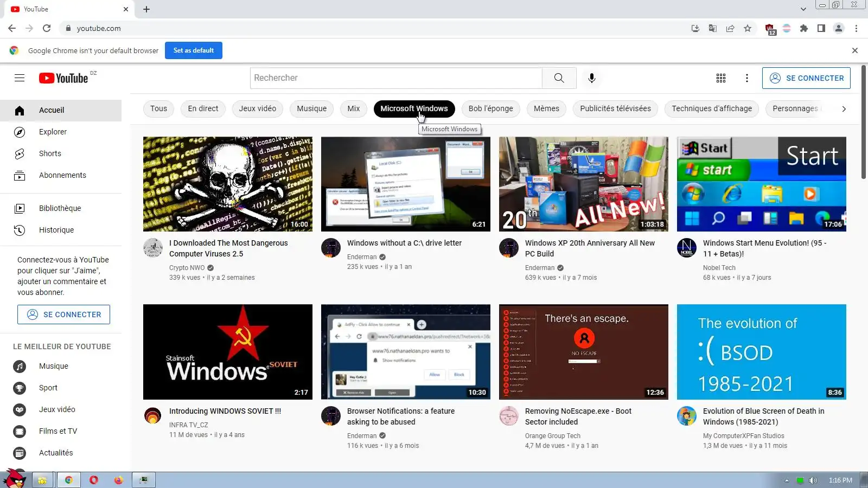
Task: Open title 'Introducing WINDOWS SOVIET !!!'
Action: point(225,411)
